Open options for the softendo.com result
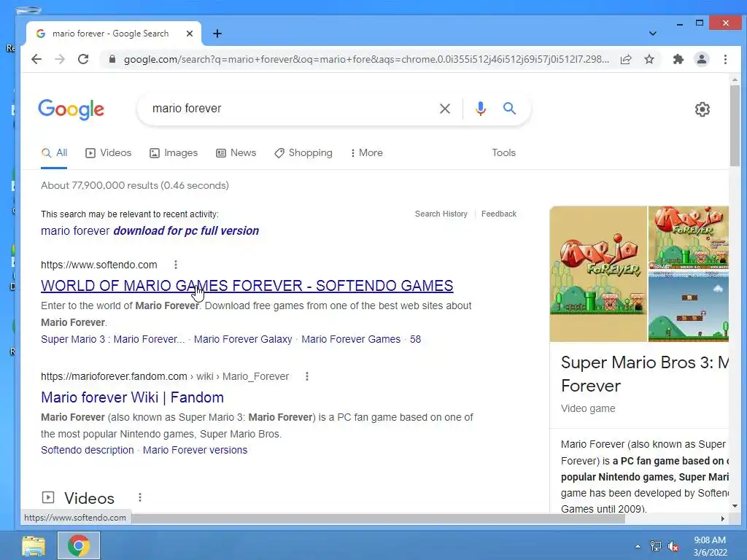 [176, 264]
